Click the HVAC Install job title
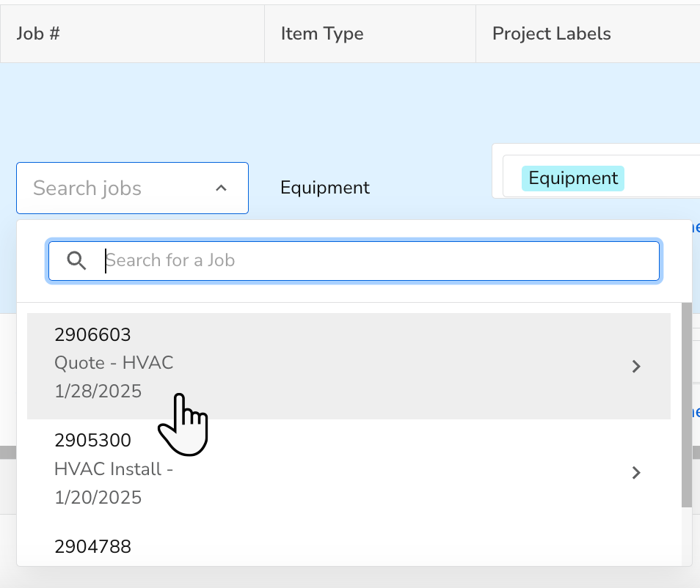700x588 pixels. pyautogui.click(x=114, y=468)
